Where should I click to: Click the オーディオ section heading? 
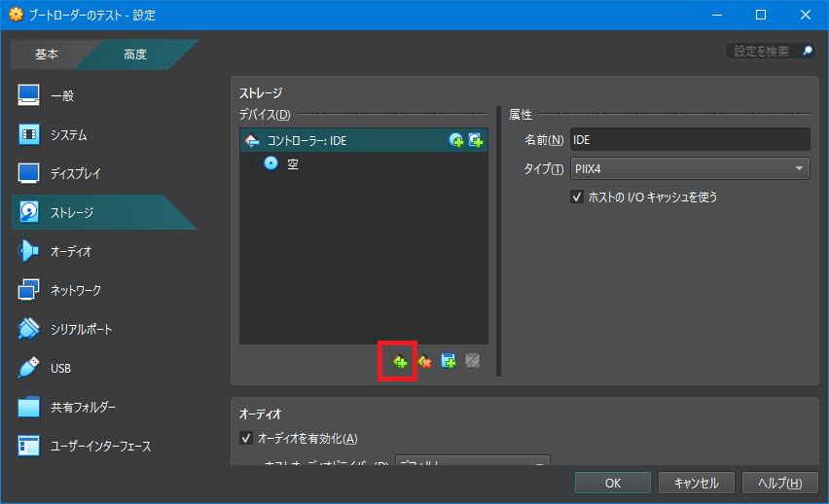pos(260,414)
